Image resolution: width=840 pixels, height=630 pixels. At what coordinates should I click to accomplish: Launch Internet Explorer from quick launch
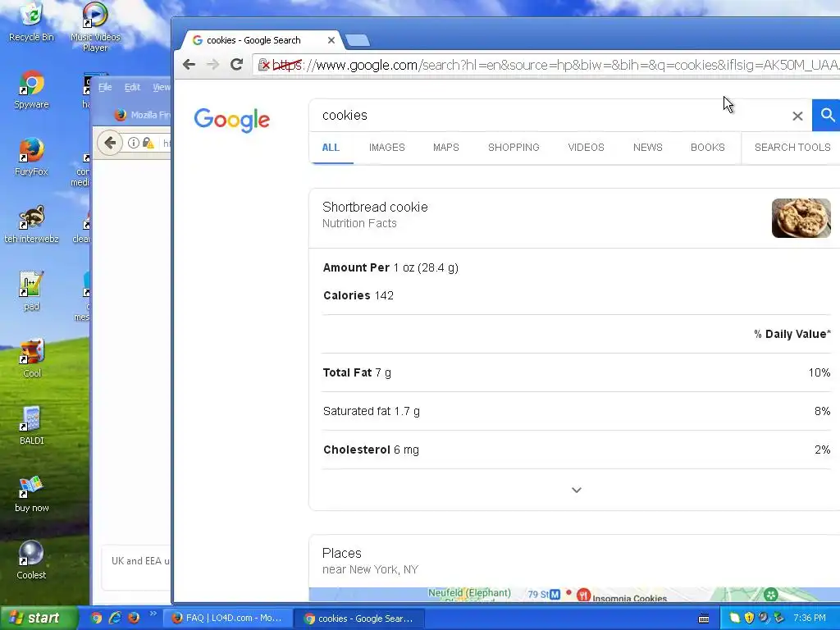click(x=115, y=618)
